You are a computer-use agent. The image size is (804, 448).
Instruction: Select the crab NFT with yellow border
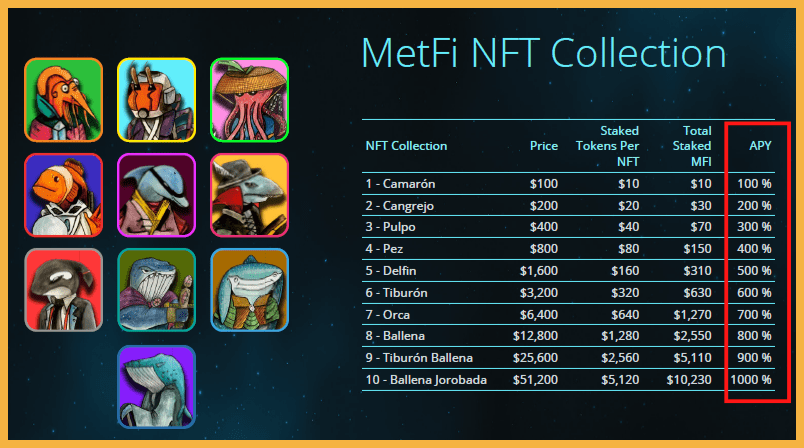click(156, 100)
